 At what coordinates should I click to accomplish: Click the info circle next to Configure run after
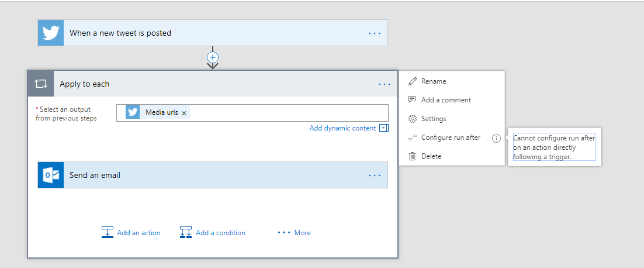[x=496, y=138]
